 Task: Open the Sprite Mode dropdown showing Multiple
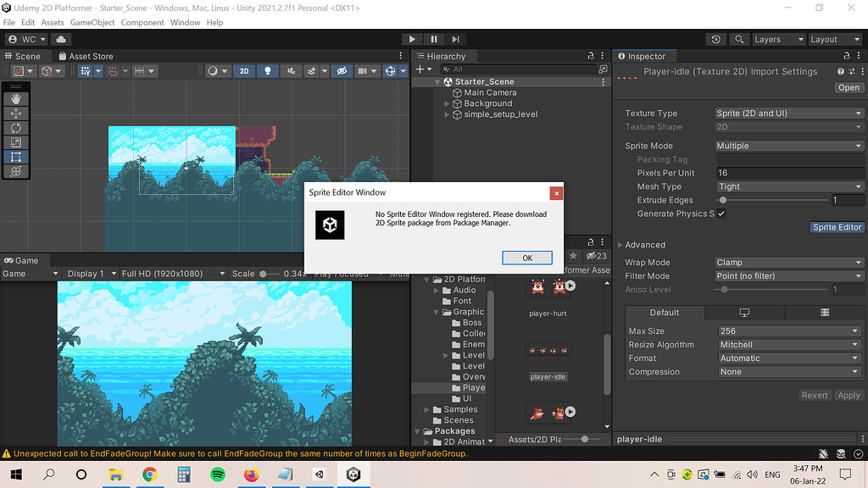[x=787, y=145]
